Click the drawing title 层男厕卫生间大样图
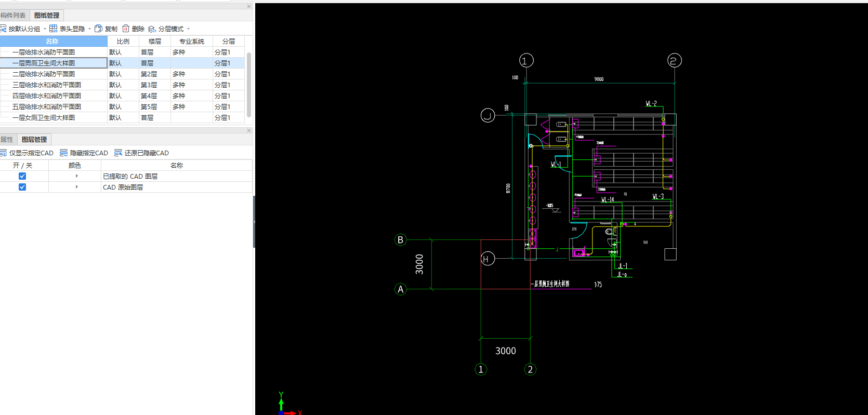 pos(551,284)
